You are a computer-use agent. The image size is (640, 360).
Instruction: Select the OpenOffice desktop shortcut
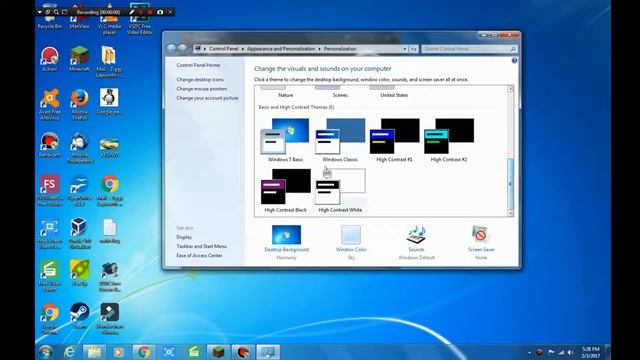point(79,190)
